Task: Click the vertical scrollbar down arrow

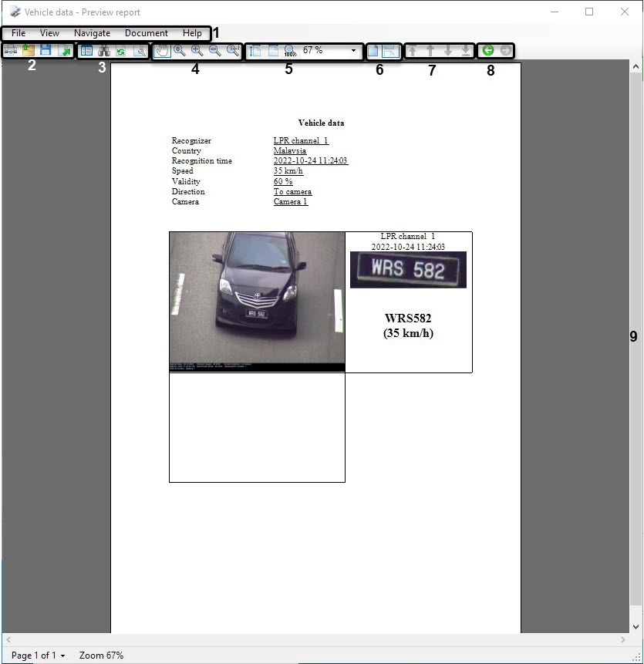Action: [x=635, y=627]
